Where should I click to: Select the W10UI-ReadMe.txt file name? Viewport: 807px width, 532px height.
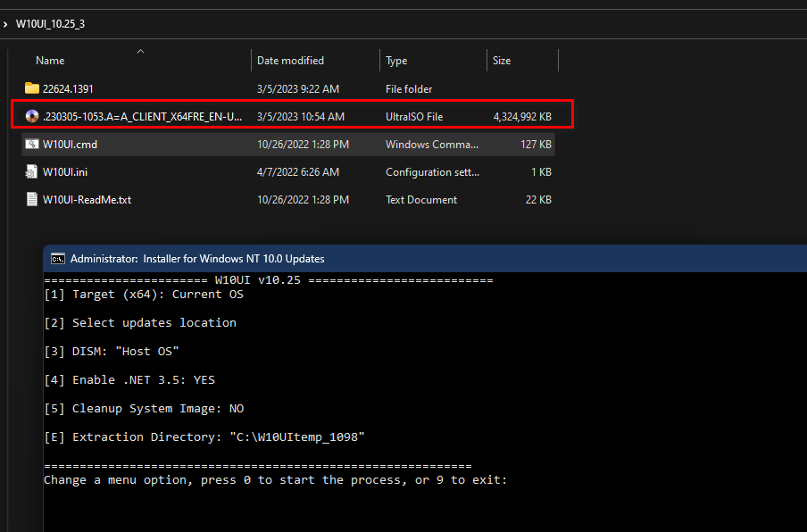tap(87, 200)
